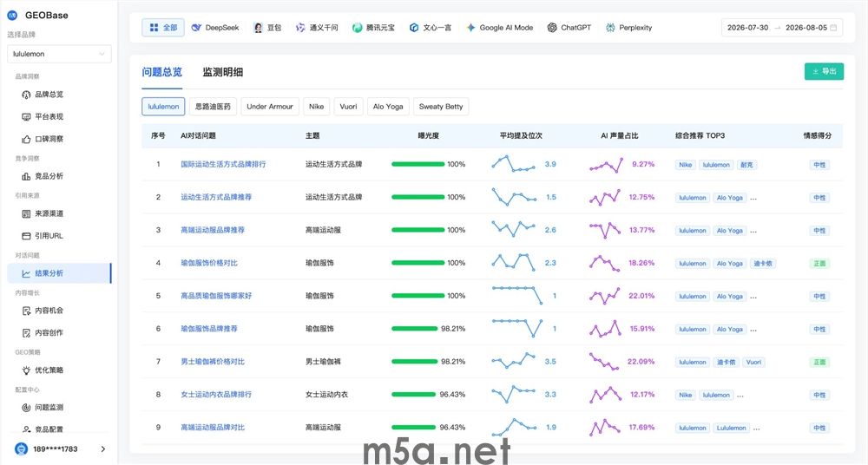Screen dimensions: 868x465
Task: Click the ChatGPT logo icon
Action: tap(552, 28)
